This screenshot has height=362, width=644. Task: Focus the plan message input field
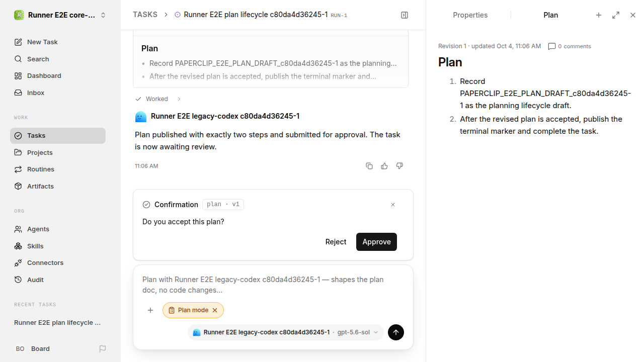273,285
